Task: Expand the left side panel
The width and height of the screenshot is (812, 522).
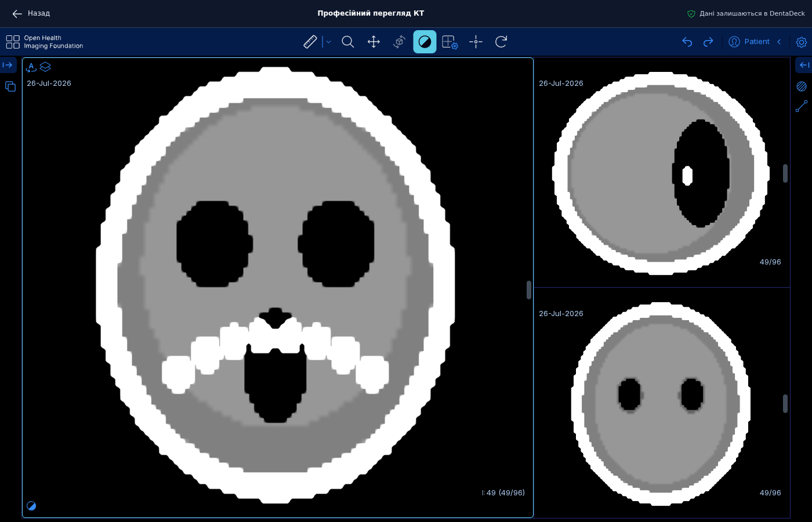Action: tap(8, 65)
